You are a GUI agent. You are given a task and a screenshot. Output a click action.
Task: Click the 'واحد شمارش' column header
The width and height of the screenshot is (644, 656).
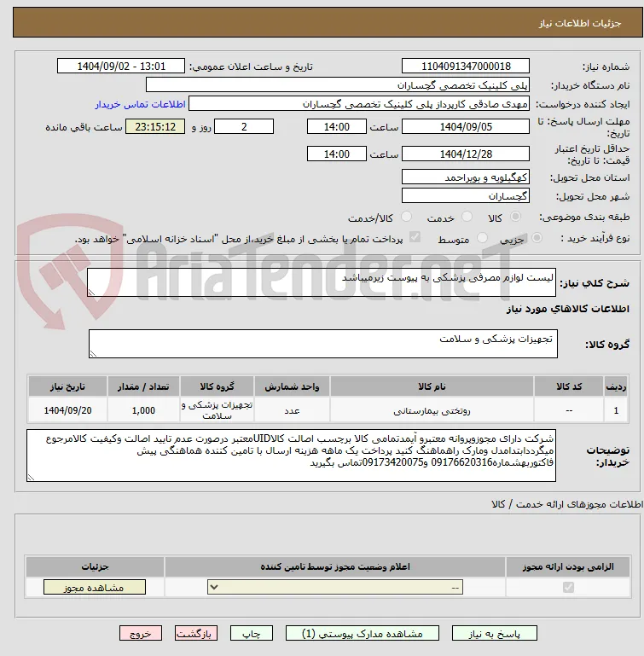coord(292,386)
